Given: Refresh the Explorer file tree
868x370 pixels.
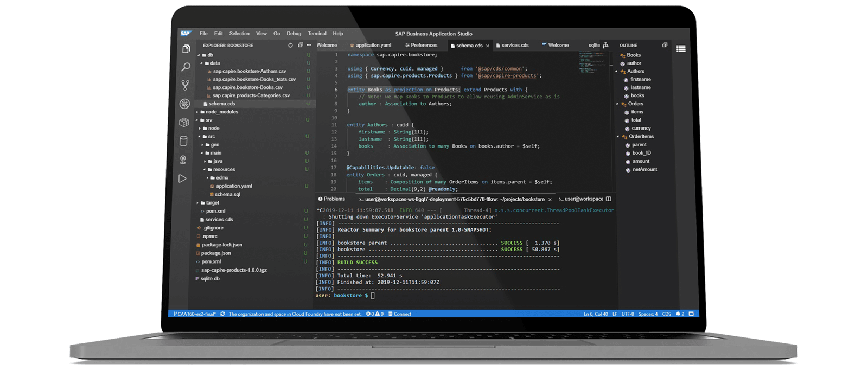Looking at the screenshot, I should coord(290,46).
